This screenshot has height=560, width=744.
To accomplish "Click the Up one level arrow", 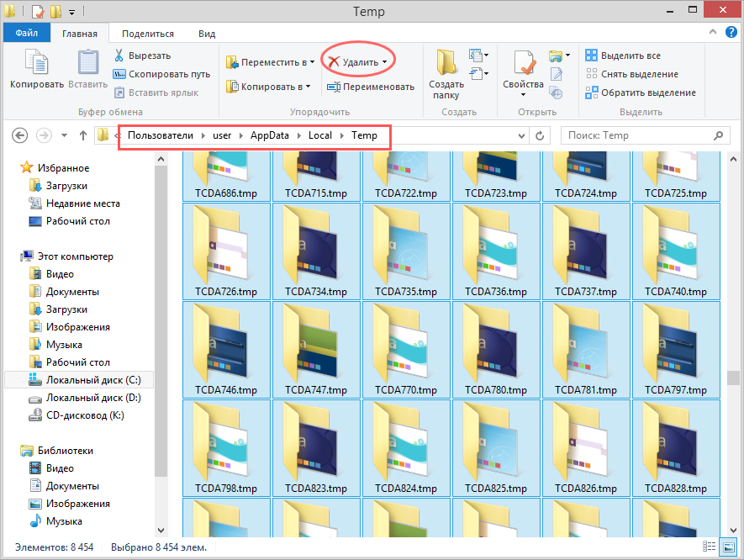I will (83, 135).
